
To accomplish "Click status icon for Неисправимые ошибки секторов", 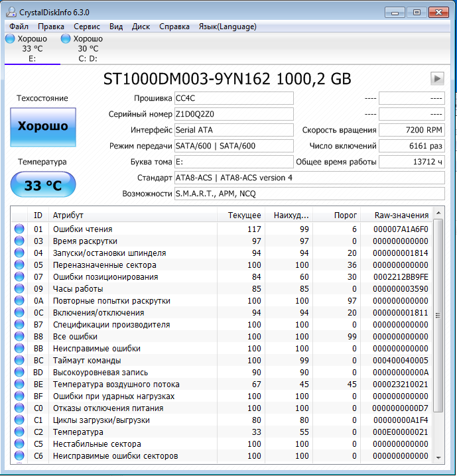I will pos(19,455).
